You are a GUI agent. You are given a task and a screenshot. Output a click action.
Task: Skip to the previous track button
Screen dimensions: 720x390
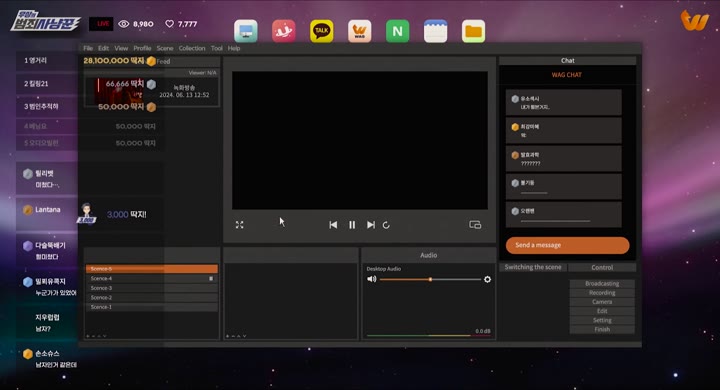pyautogui.click(x=333, y=225)
